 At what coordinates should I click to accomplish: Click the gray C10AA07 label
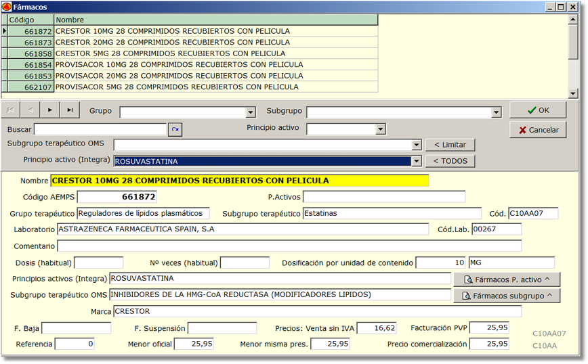[549, 334]
